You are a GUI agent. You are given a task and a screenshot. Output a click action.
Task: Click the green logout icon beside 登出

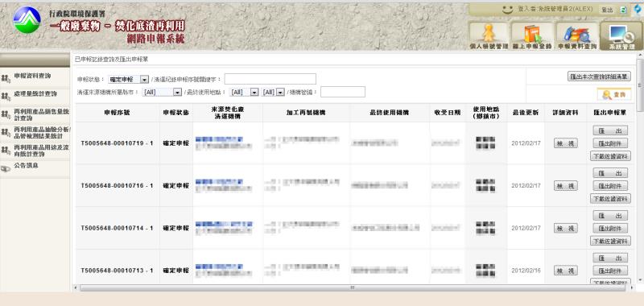623,10
